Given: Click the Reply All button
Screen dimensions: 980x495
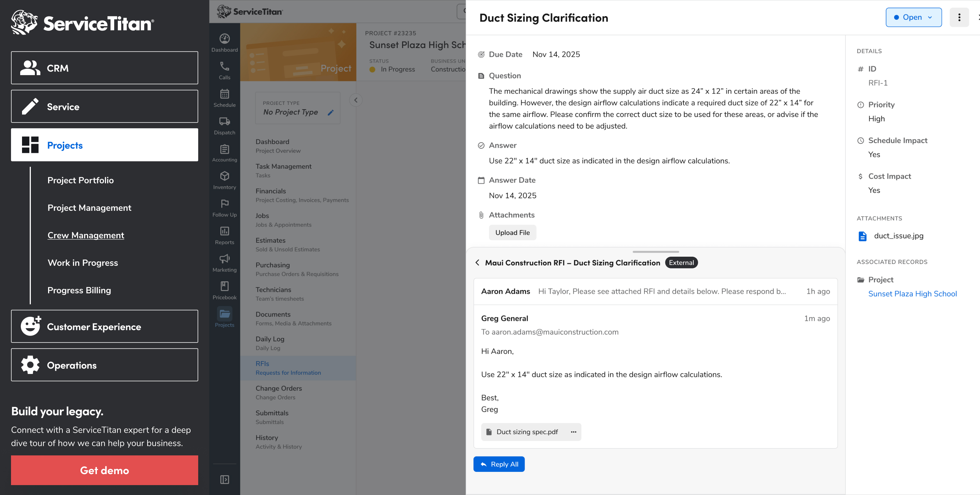Looking at the screenshot, I should pos(499,464).
